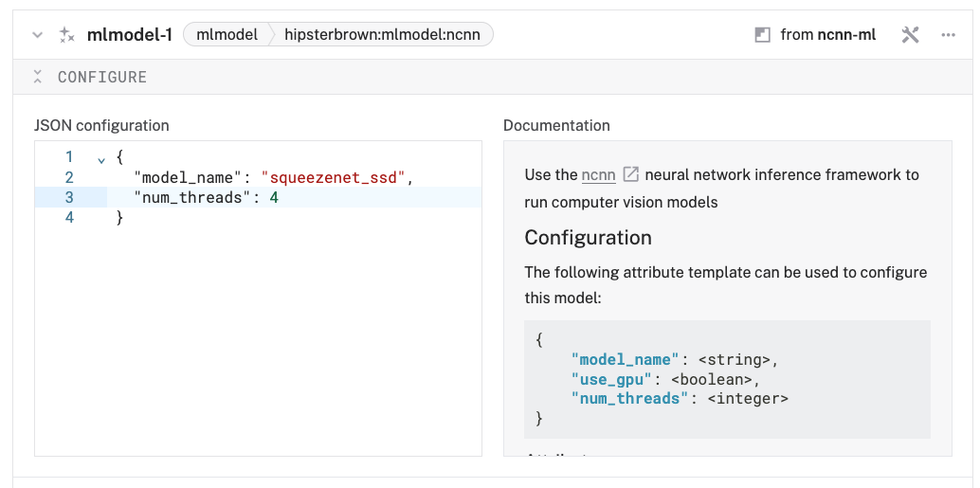
Task: Click the Configuration documentation heading
Action: click(588, 238)
